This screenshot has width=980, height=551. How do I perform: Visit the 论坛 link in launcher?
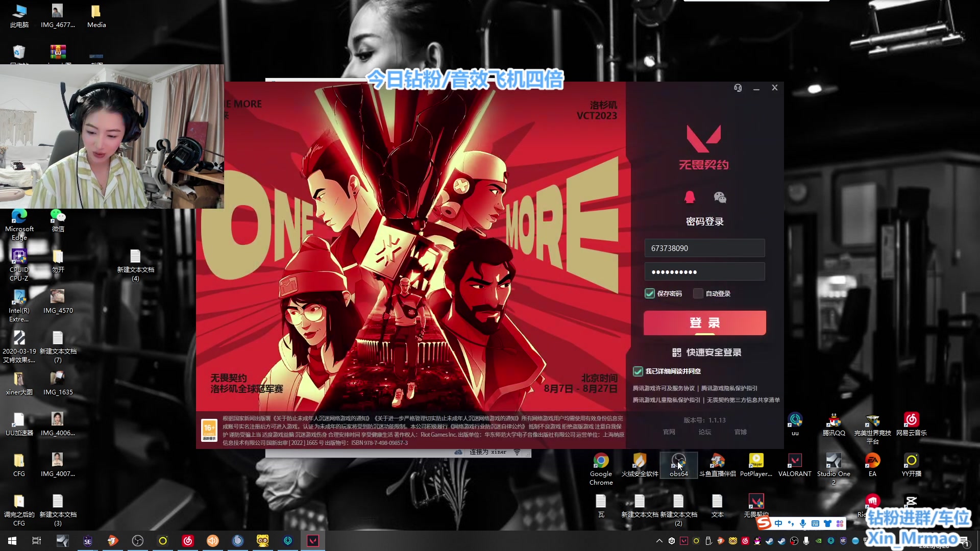tap(704, 432)
